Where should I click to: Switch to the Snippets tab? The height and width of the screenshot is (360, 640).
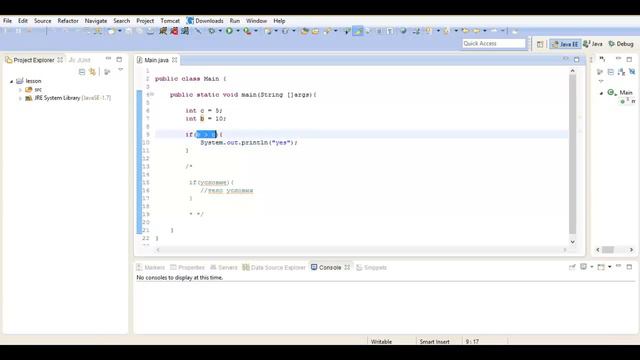tap(371, 267)
